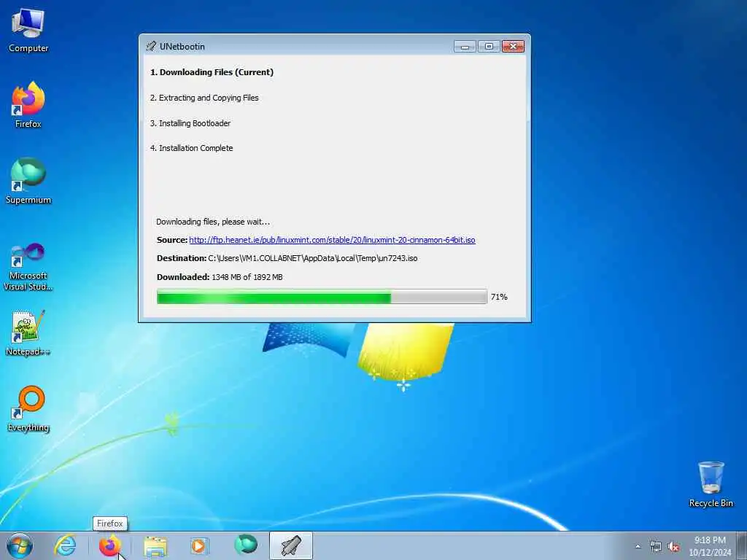Select the Microsoft Visual Studio desktop shortcut
The width and height of the screenshot is (747, 560).
tap(28, 267)
